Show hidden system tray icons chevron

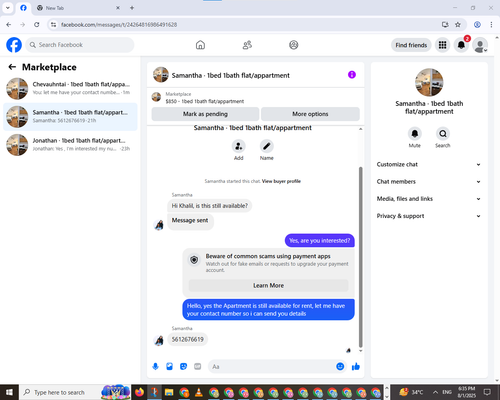(435, 392)
